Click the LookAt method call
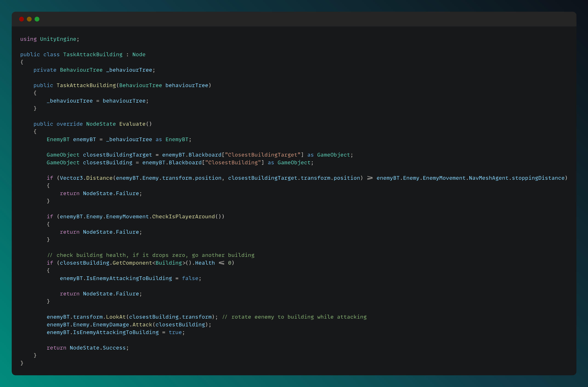This screenshot has width=588, height=387. (x=116, y=317)
